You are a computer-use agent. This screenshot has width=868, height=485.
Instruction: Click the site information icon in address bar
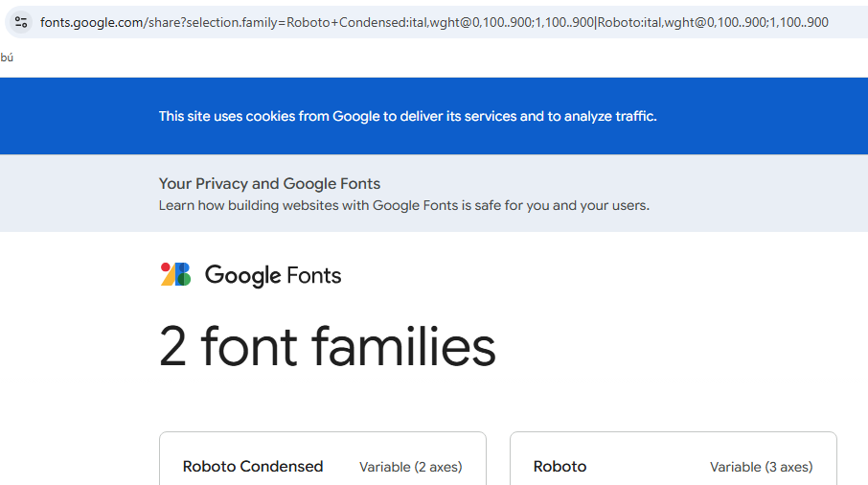21,22
